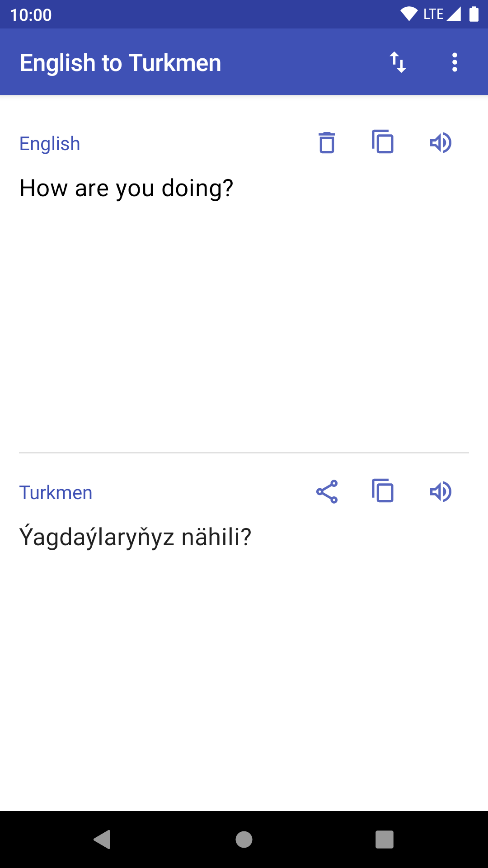Tap the LTE signal status icon

[x=442, y=14]
